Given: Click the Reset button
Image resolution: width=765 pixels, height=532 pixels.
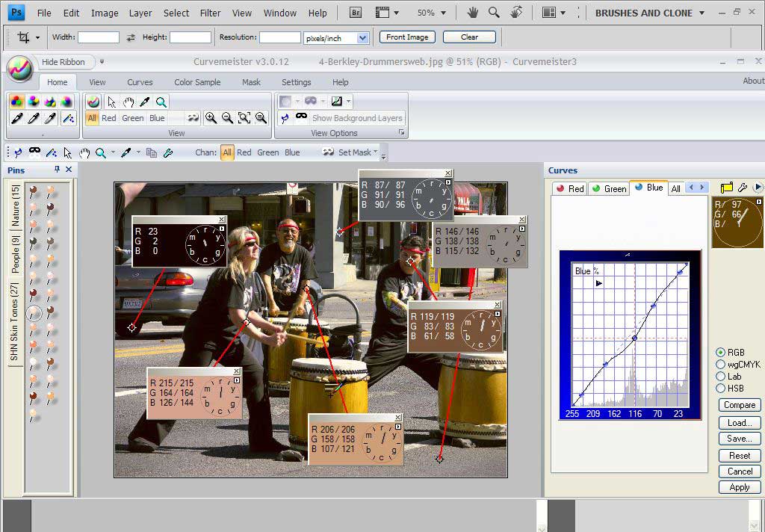Looking at the screenshot, I should pyautogui.click(x=739, y=455).
